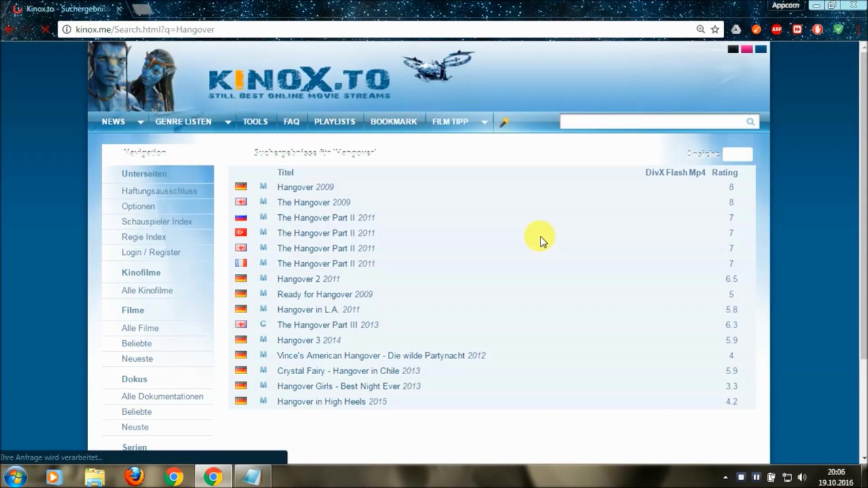Click the C icon beside The Hangover Part III

click(263, 325)
